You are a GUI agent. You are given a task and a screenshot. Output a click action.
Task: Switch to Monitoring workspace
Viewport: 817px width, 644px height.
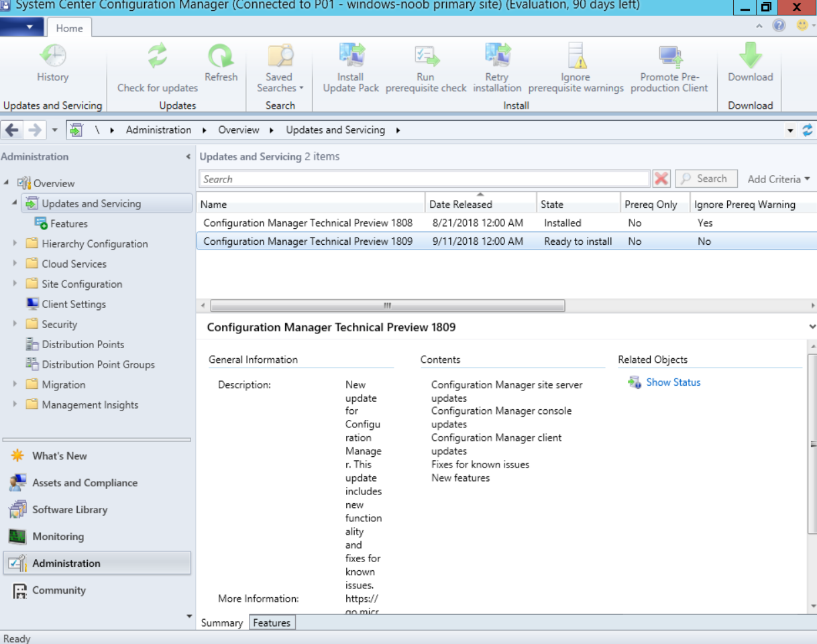coord(97,537)
